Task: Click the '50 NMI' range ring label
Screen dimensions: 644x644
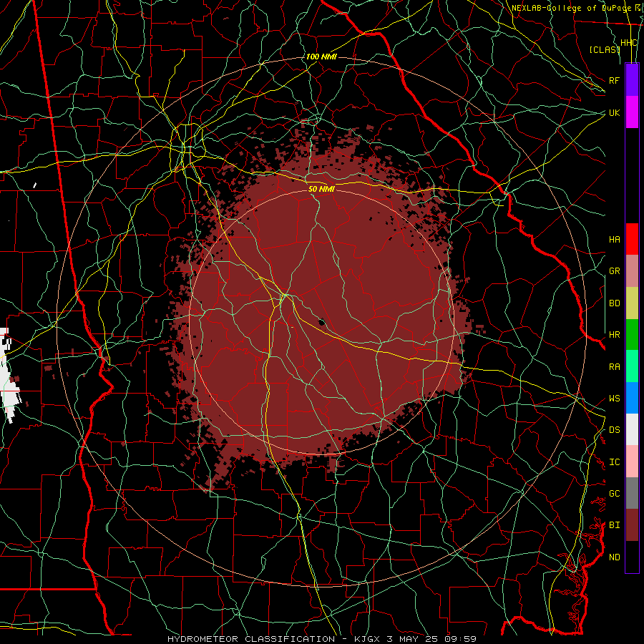Action: [321, 189]
